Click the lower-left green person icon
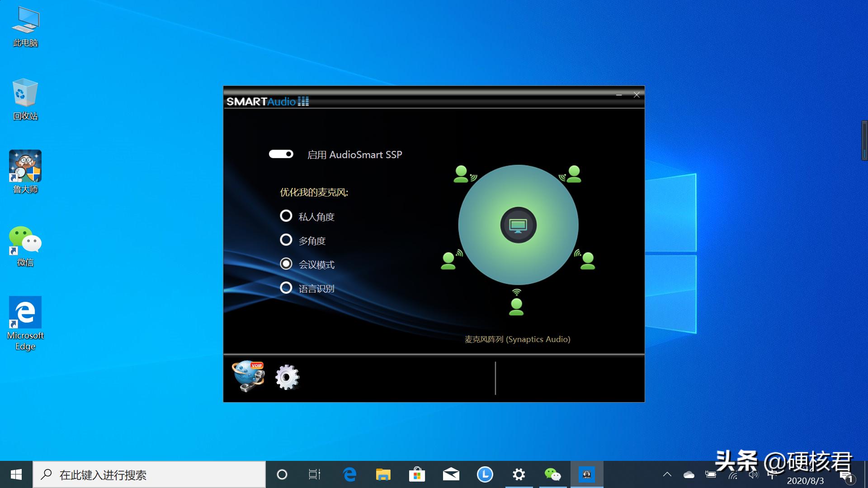The height and width of the screenshot is (488, 868). pyautogui.click(x=448, y=261)
